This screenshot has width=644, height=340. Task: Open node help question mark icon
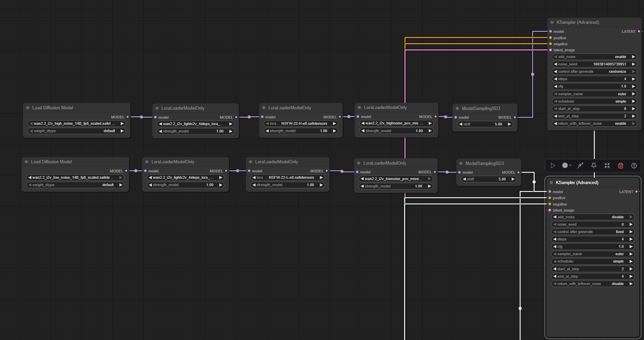click(634, 165)
